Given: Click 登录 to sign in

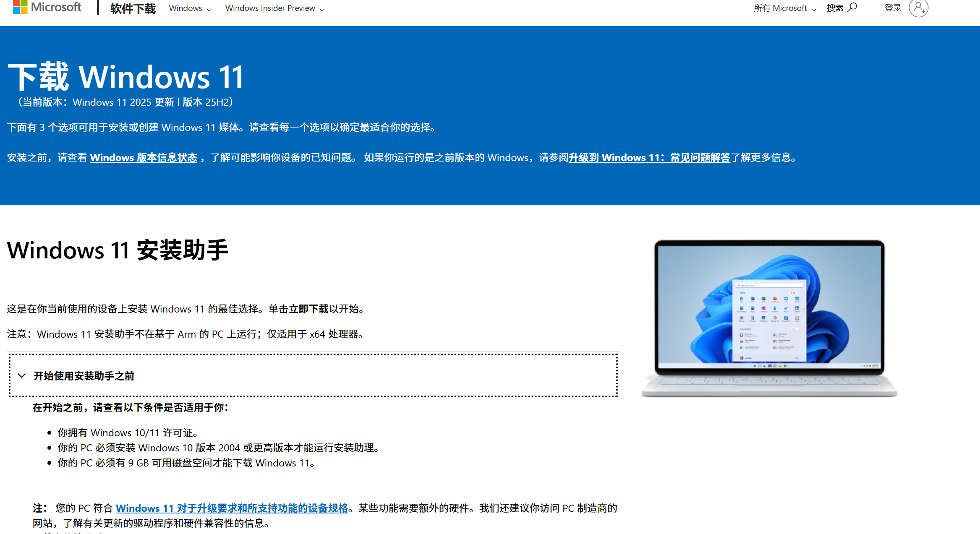Looking at the screenshot, I should pyautogui.click(x=893, y=7).
